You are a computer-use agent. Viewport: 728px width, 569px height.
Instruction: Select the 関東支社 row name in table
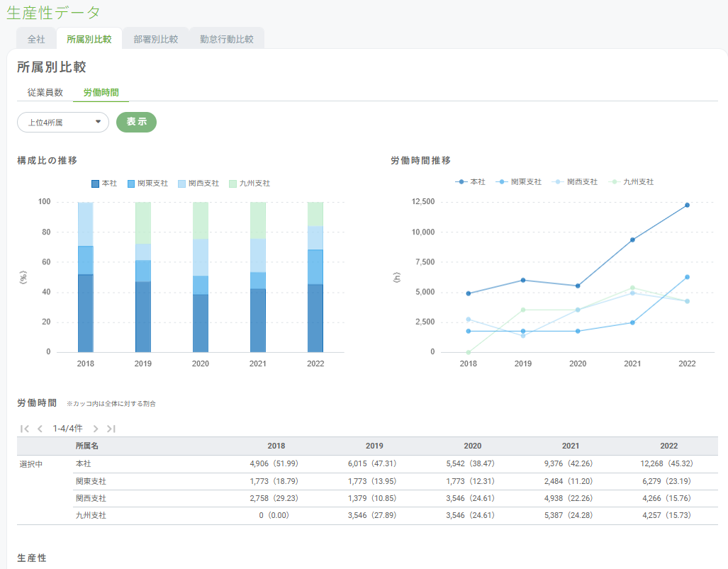[x=91, y=481]
